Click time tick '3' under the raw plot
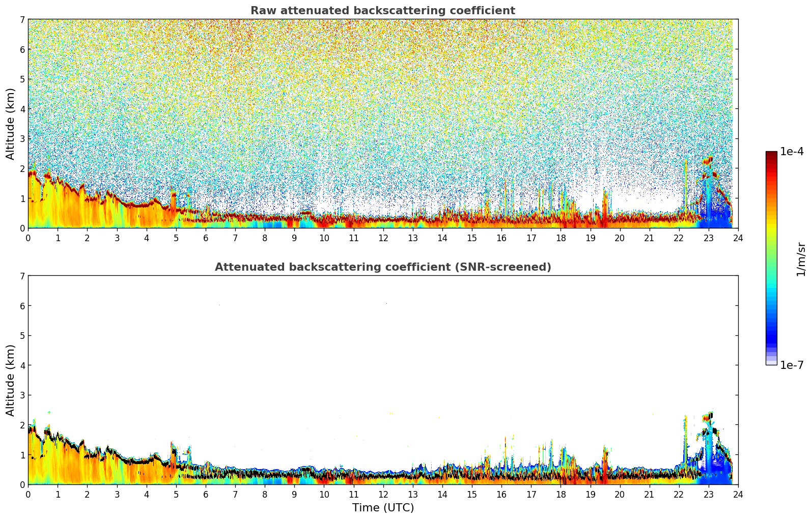This screenshot has width=812, height=519. tap(117, 238)
